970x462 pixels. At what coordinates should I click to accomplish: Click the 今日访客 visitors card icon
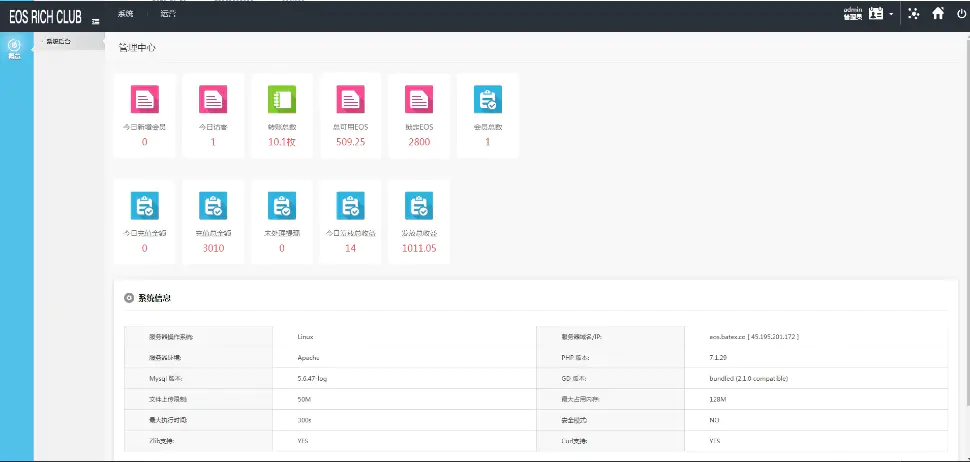click(213, 100)
